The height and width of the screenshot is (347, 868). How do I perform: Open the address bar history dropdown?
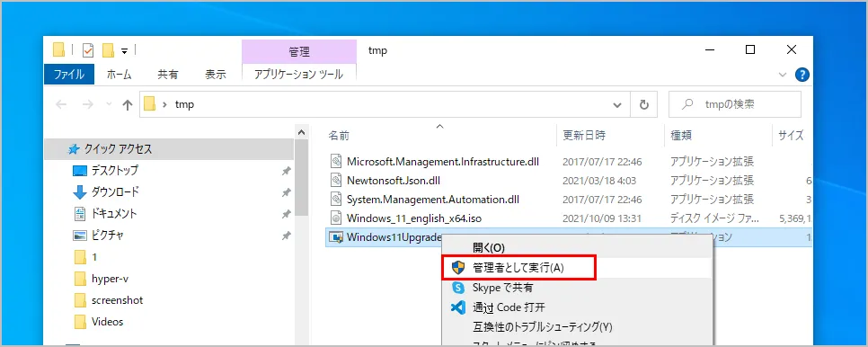click(x=618, y=104)
